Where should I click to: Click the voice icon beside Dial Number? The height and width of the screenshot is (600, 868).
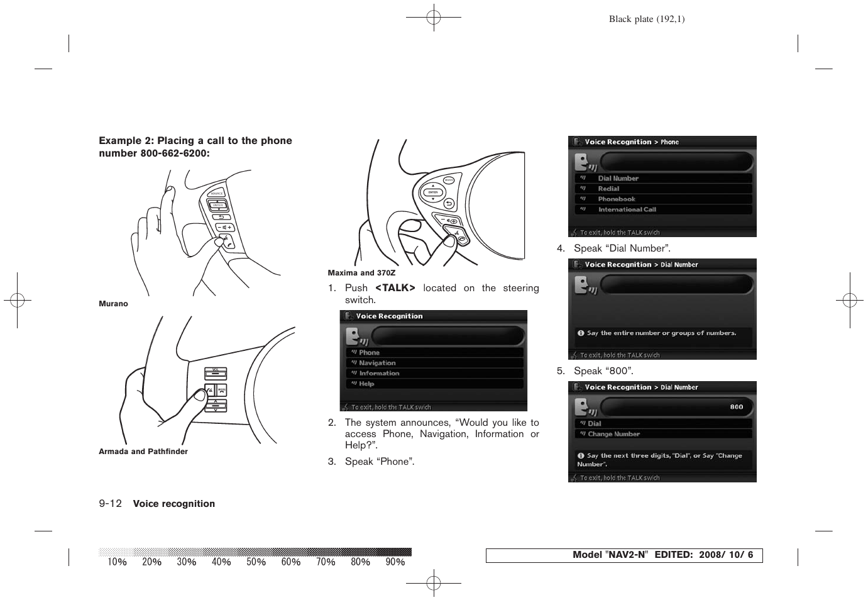click(x=583, y=178)
